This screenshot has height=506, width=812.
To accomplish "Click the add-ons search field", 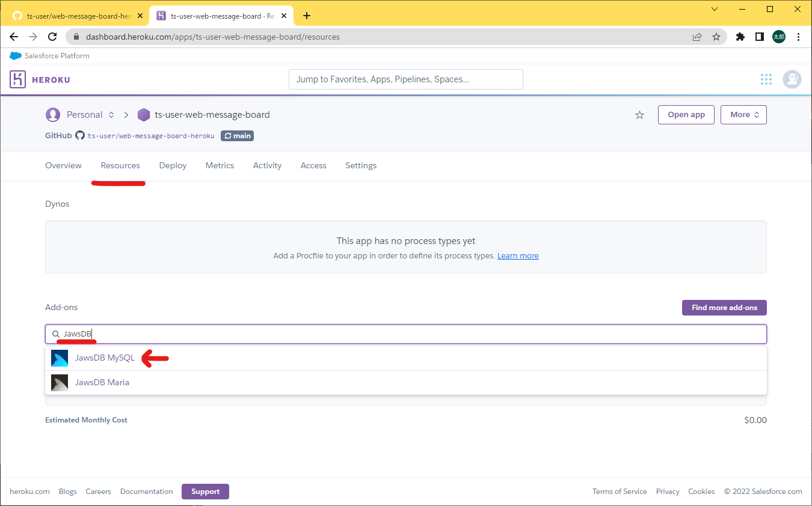I will [406, 334].
